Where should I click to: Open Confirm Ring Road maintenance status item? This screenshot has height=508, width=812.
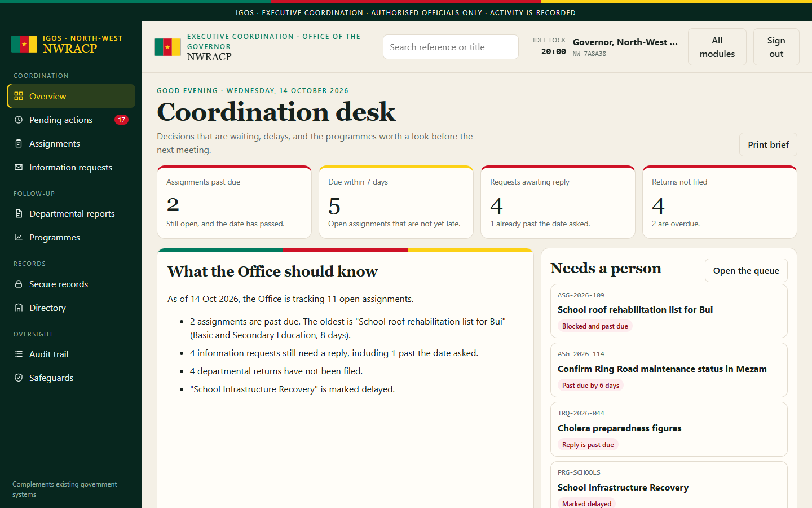coord(669,370)
